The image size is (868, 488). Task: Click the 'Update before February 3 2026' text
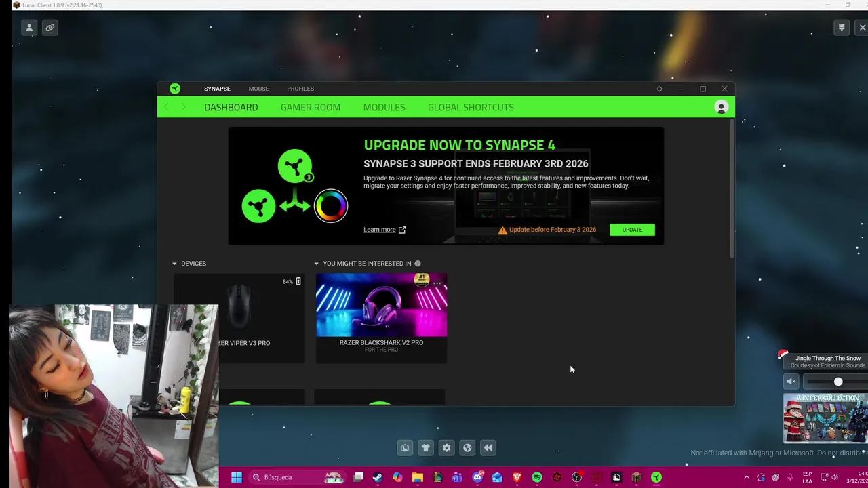pos(553,230)
